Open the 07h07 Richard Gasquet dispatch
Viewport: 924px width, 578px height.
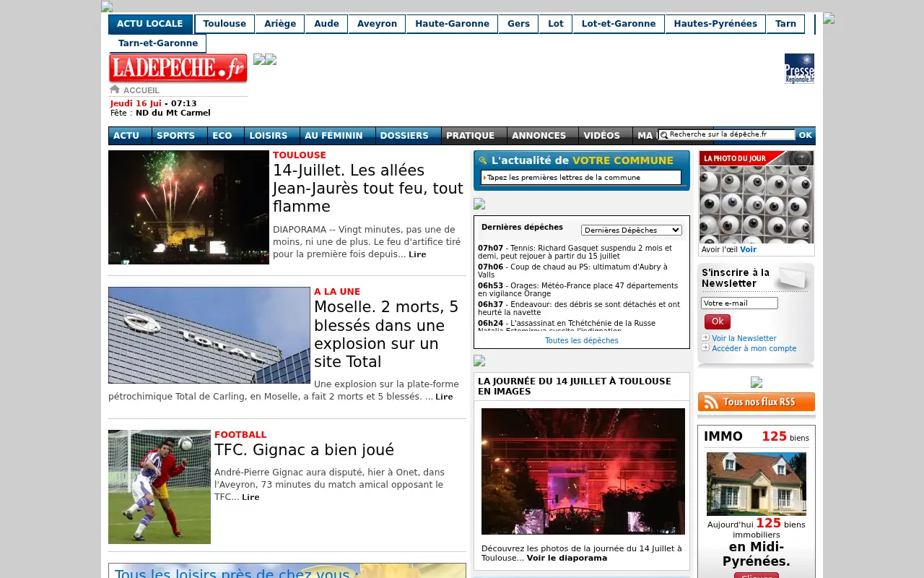pos(575,251)
